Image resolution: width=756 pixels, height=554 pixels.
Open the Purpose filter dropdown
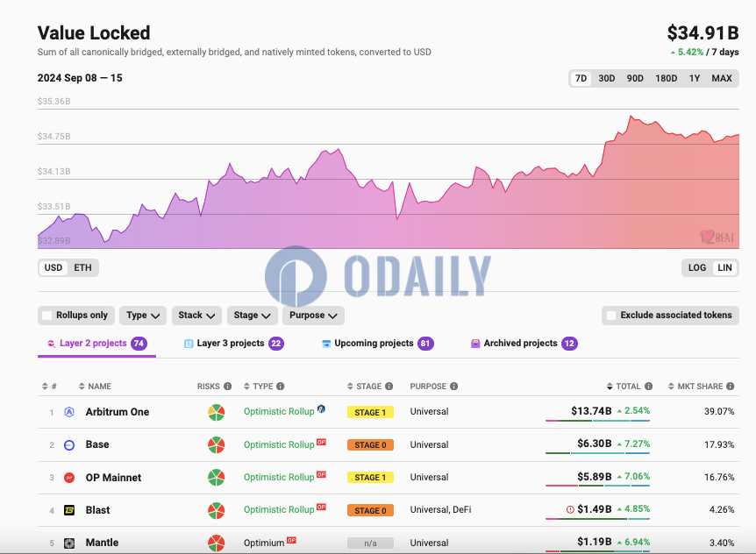tap(313, 316)
